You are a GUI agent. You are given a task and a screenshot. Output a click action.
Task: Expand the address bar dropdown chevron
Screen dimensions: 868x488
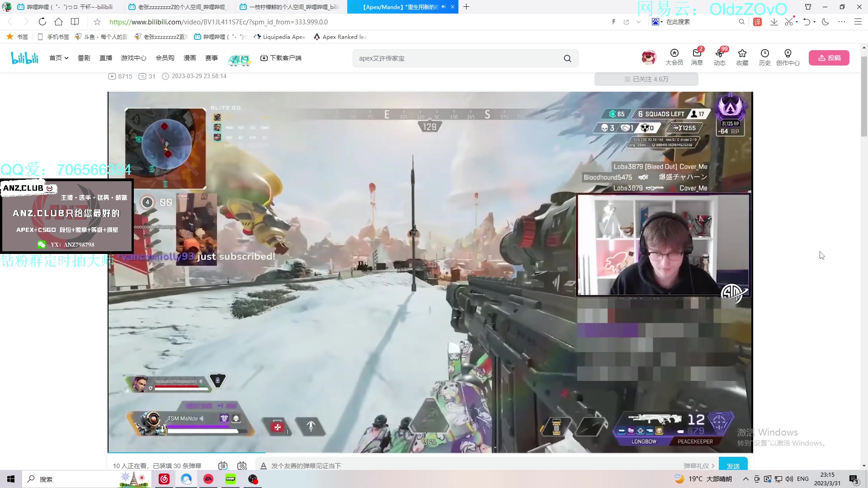pyautogui.click(x=638, y=22)
